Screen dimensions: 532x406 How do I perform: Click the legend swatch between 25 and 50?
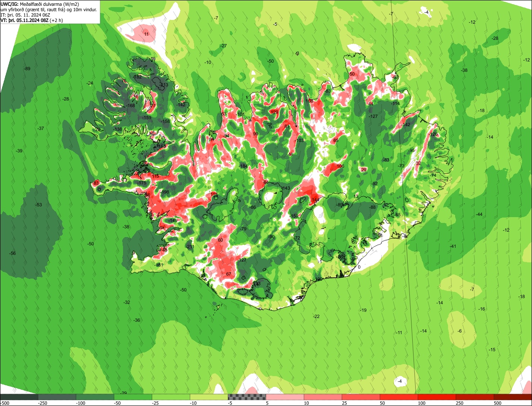point(361,397)
